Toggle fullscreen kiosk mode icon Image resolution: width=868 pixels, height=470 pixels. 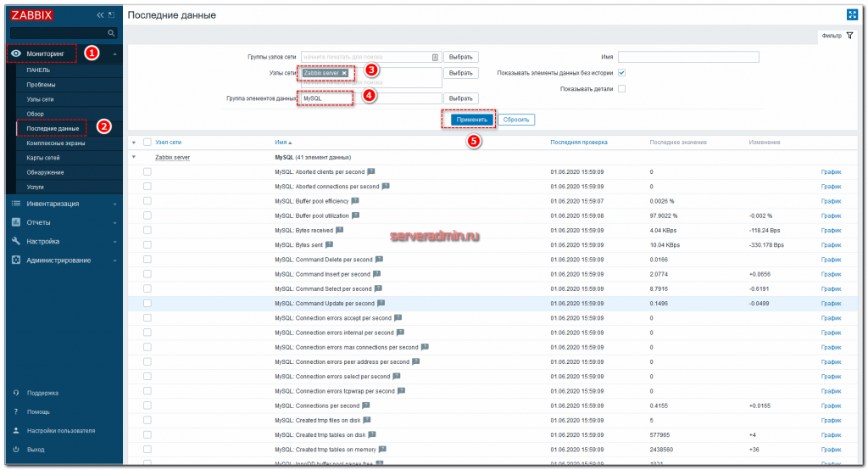pyautogui.click(x=852, y=14)
